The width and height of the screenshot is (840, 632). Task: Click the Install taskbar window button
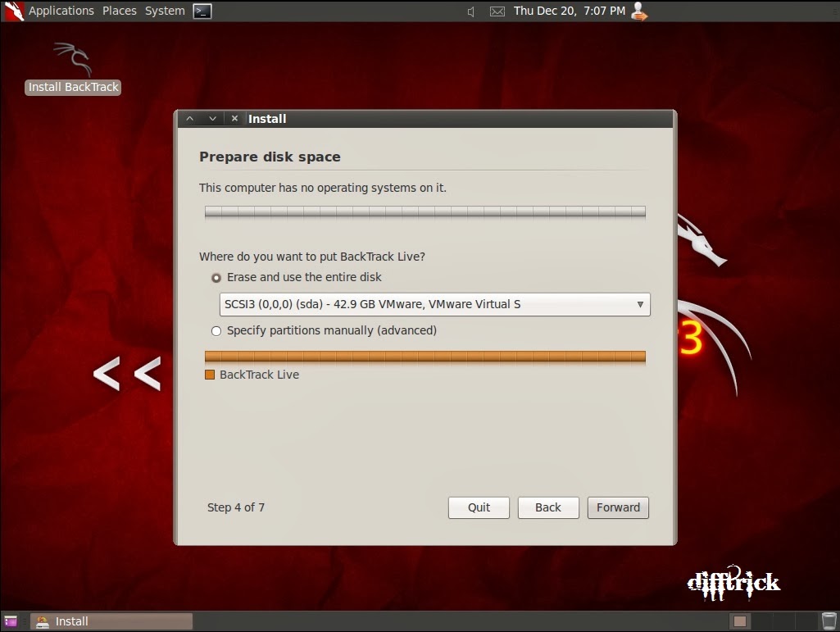(111, 621)
